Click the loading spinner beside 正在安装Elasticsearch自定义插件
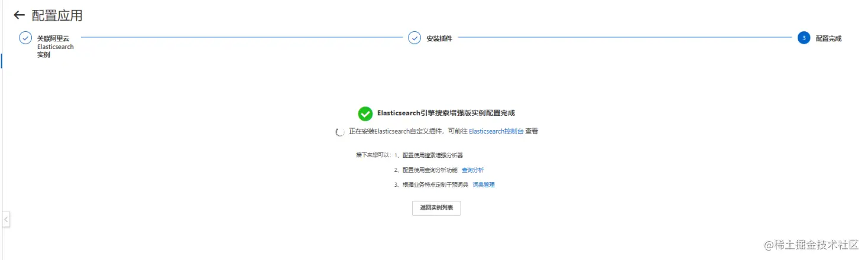This screenshot has width=868, height=260. 340,132
